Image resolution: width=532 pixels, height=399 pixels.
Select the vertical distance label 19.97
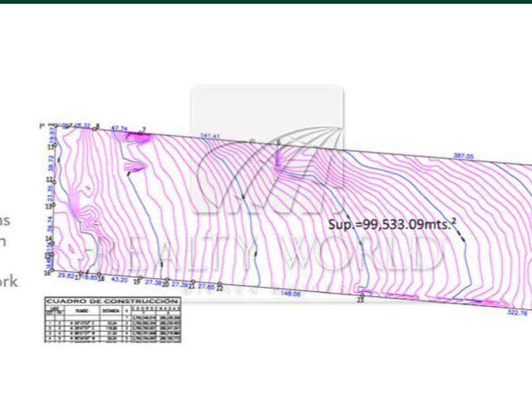tap(52, 136)
